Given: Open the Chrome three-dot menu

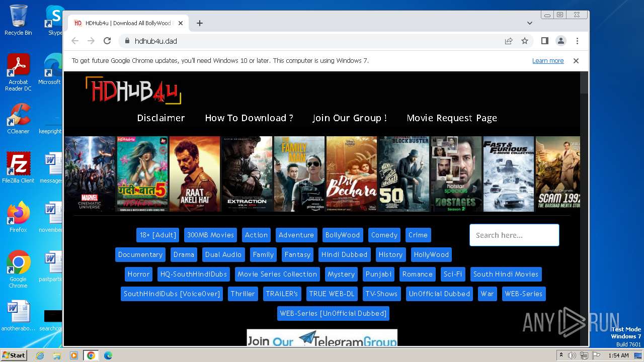Looking at the screenshot, I should click(577, 41).
